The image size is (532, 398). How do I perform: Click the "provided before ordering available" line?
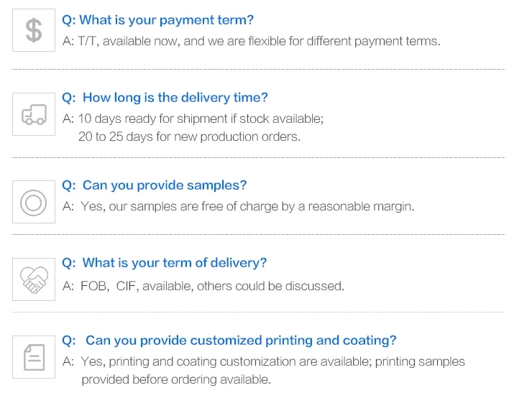coord(176,379)
